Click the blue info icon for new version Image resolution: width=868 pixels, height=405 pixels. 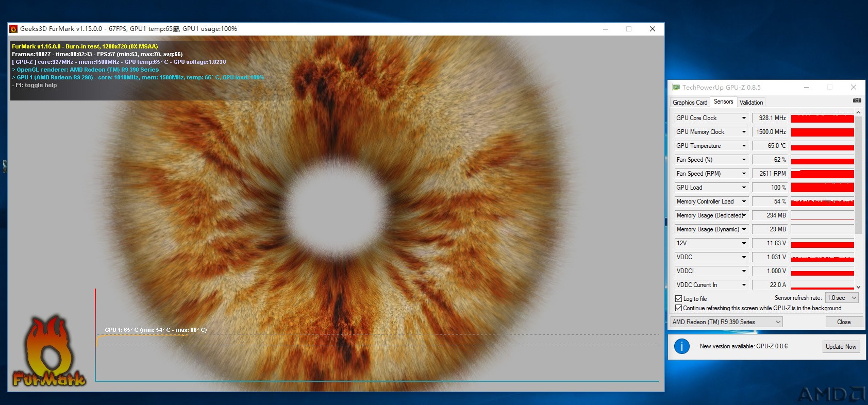coord(682,346)
